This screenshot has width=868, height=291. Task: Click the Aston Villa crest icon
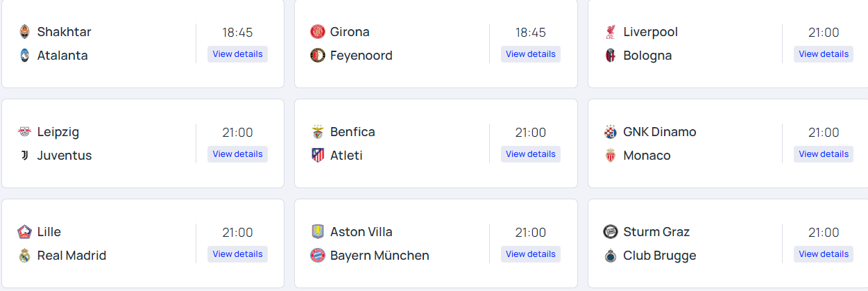(x=318, y=232)
